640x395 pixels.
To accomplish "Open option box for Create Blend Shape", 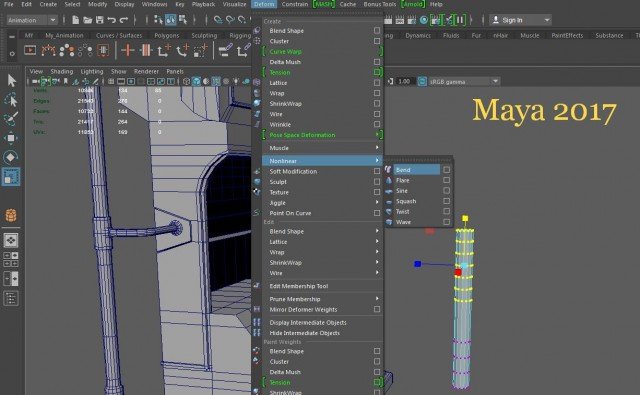I will (x=377, y=31).
